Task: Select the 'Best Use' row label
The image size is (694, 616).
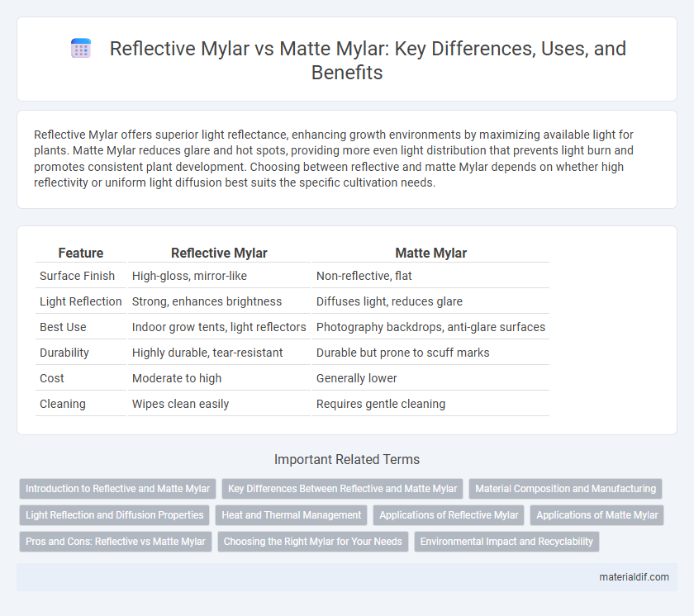Action: click(63, 327)
